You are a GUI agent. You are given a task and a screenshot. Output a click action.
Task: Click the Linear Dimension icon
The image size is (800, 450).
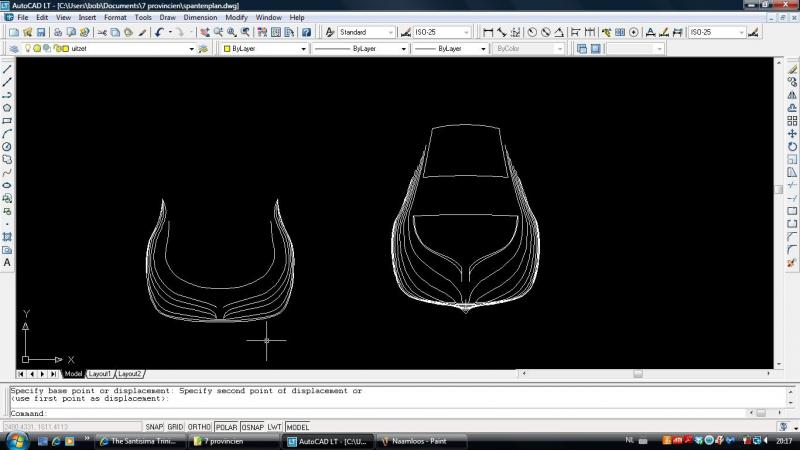[488, 32]
